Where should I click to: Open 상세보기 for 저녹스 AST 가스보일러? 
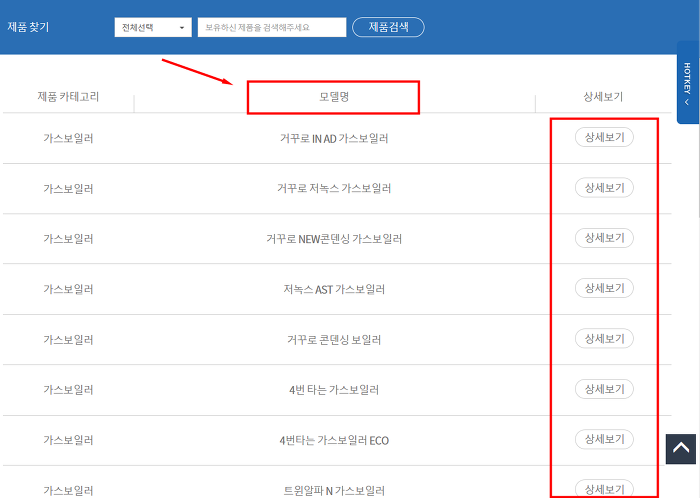coord(604,288)
